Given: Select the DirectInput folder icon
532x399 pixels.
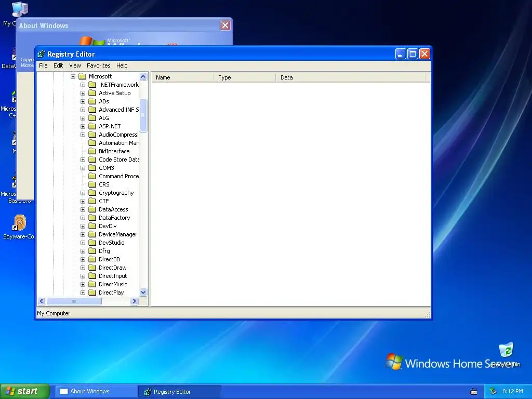Looking at the screenshot, I should 92,276.
